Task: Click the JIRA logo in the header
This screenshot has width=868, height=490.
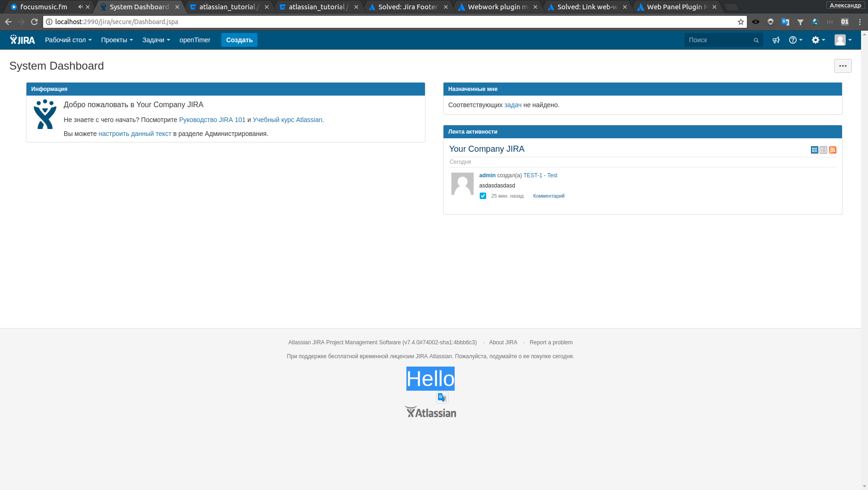Action: (22, 40)
